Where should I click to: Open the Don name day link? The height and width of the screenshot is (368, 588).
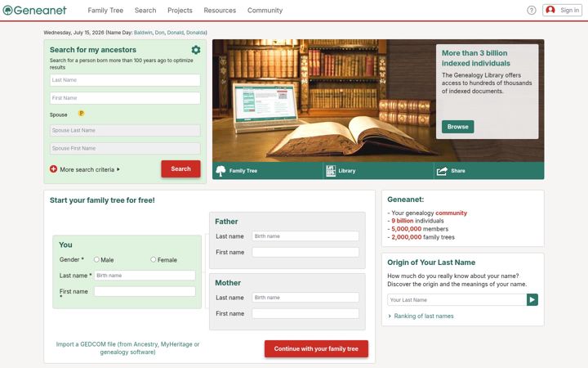(x=160, y=33)
